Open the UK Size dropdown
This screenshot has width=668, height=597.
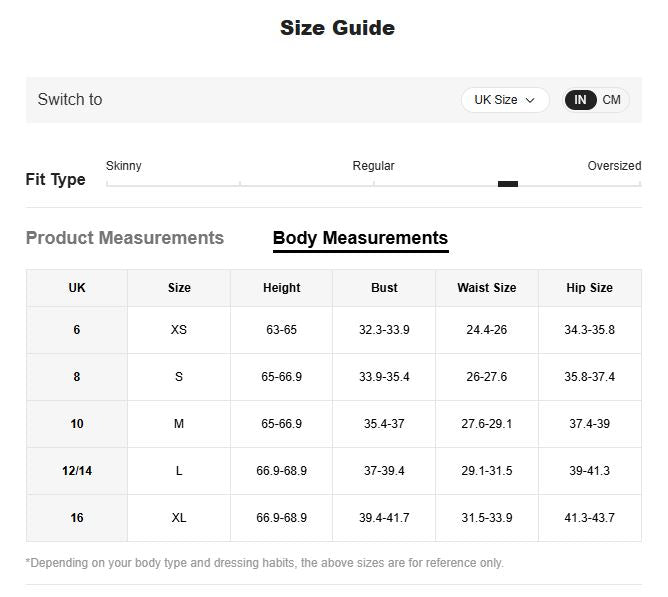pos(504,100)
